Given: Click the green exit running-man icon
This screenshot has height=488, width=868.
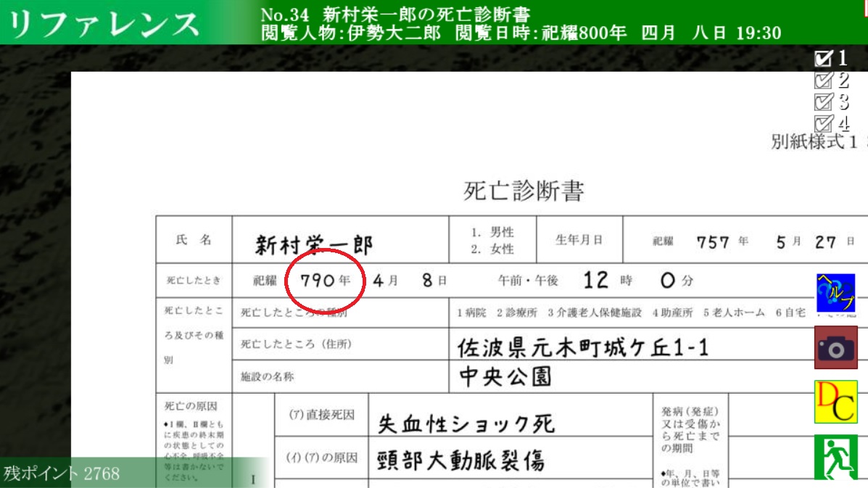Looking at the screenshot, I should (x=836, y=457).
